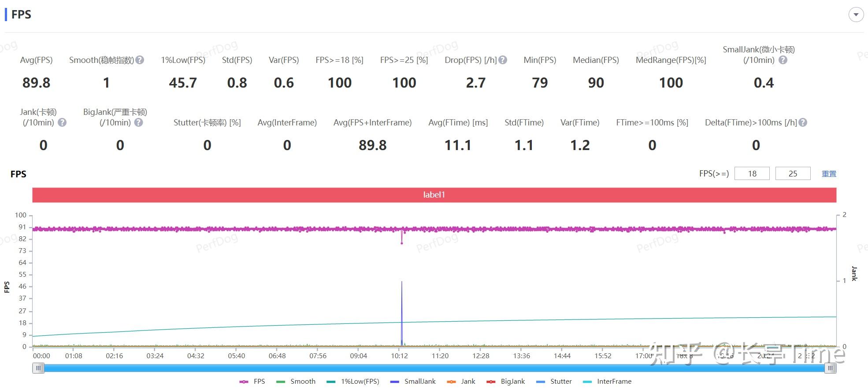Screen dimensions: 868x389
Task: Hide 1%Low(FPS) line via legend
Action: (353, 382)
